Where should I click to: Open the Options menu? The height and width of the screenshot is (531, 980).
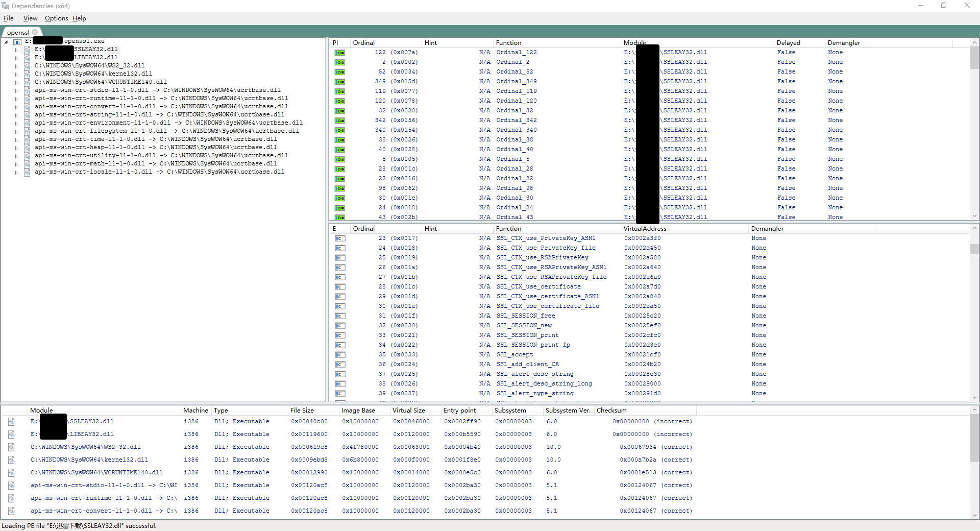[56, 18]
